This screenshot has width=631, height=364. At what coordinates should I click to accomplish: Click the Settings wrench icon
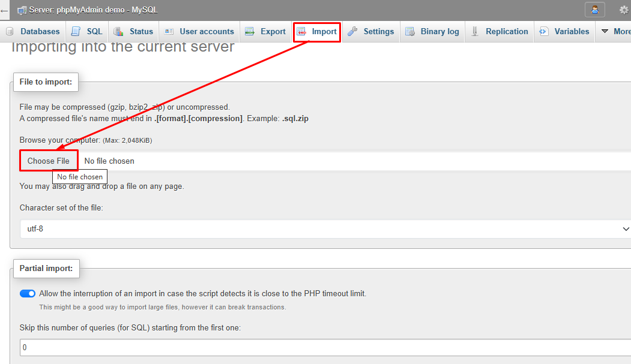tap(352, 31)
